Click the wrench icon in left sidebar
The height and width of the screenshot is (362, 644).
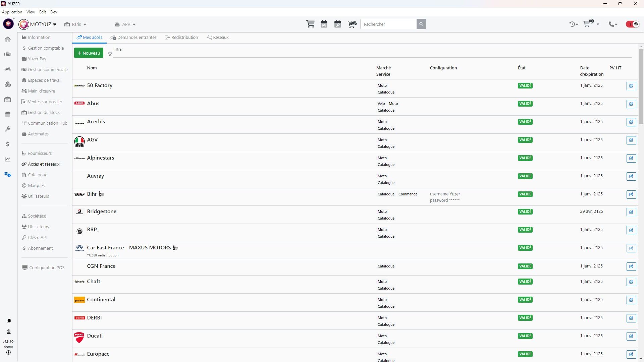click(x=8, y=129)
